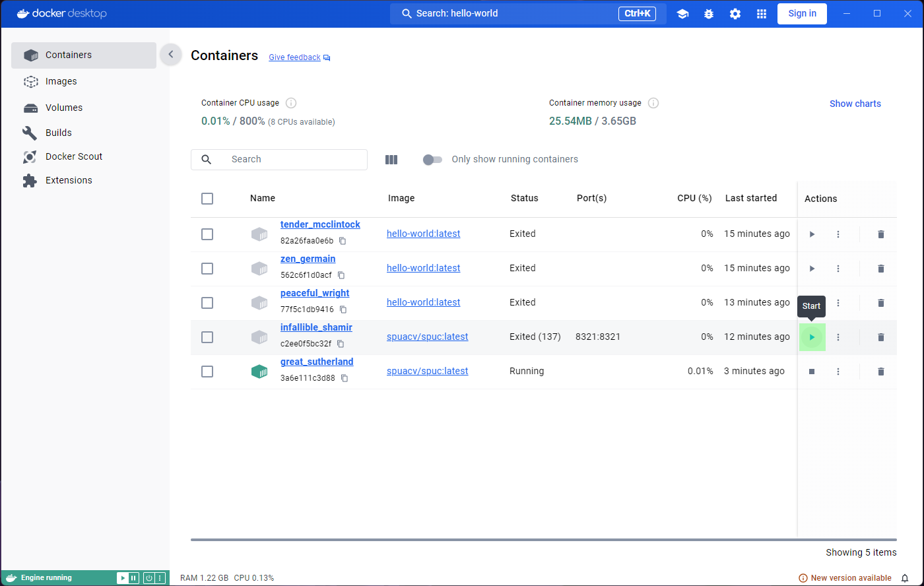Resume the Docker engine with play icon

click(123, 578)
